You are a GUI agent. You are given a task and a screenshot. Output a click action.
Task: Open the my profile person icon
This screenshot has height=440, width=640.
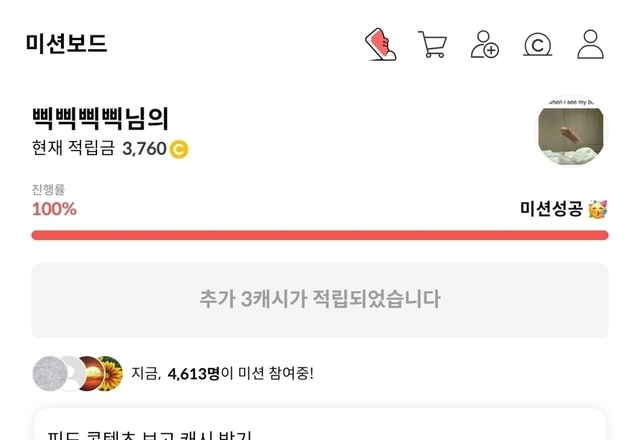coord(591,45)
